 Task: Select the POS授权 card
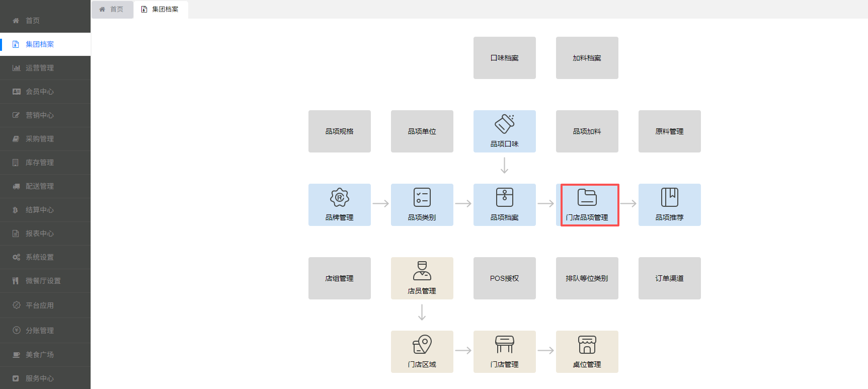pyautogui.click(x=505, y=278)
